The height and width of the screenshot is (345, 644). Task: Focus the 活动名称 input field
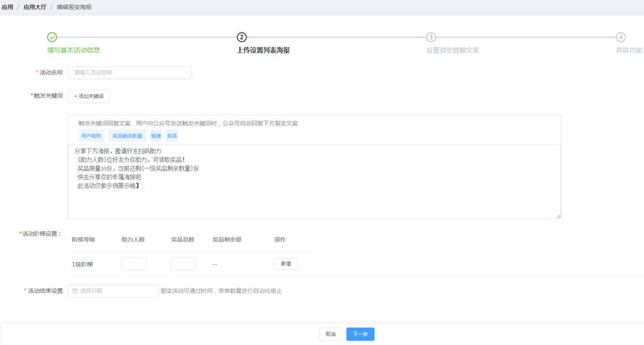point(130,73)
